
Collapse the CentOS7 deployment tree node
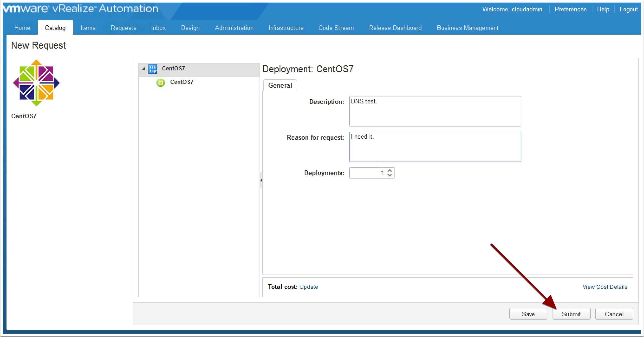[143, 69]
